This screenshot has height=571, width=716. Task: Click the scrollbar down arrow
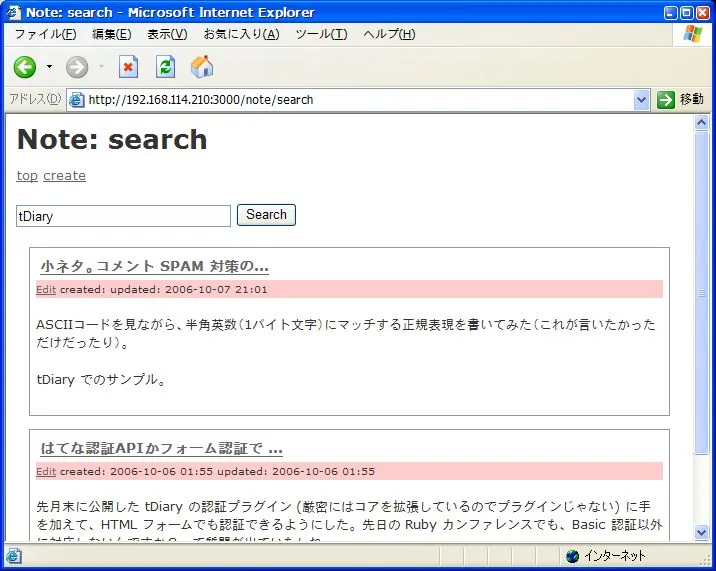point(701,532)
